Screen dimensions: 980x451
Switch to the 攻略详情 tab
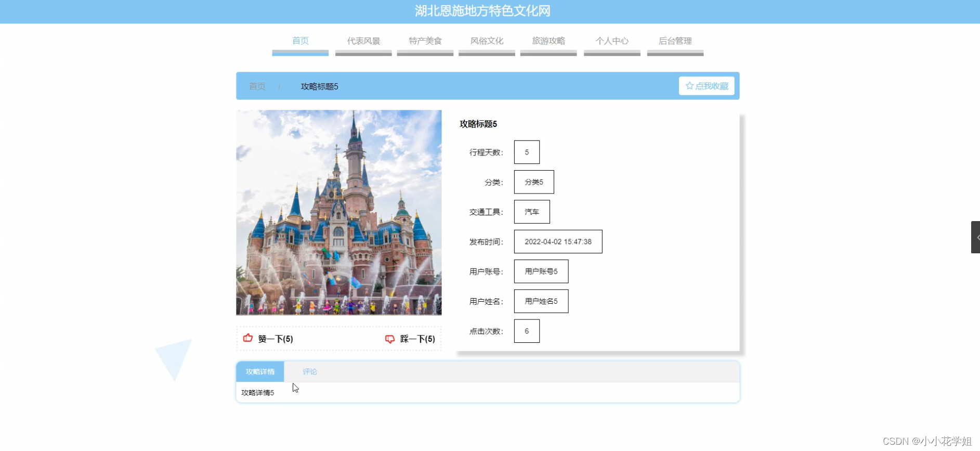[260, 371]
